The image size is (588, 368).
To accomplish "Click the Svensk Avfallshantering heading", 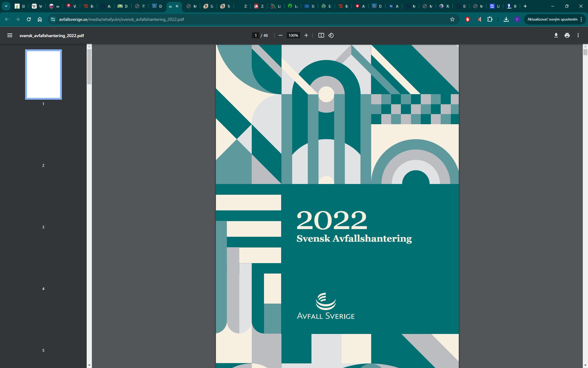I will pos(354,239).
